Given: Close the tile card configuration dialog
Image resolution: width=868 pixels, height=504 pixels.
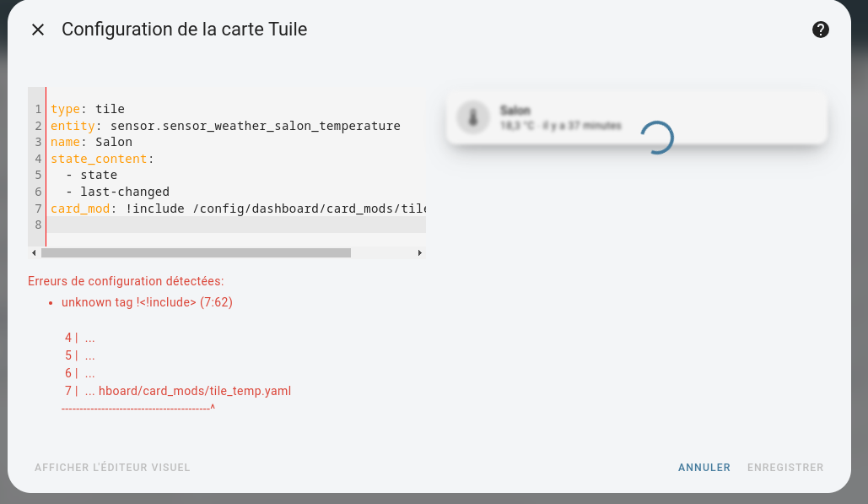Looking at the screenshot, I should click(38, 30).
